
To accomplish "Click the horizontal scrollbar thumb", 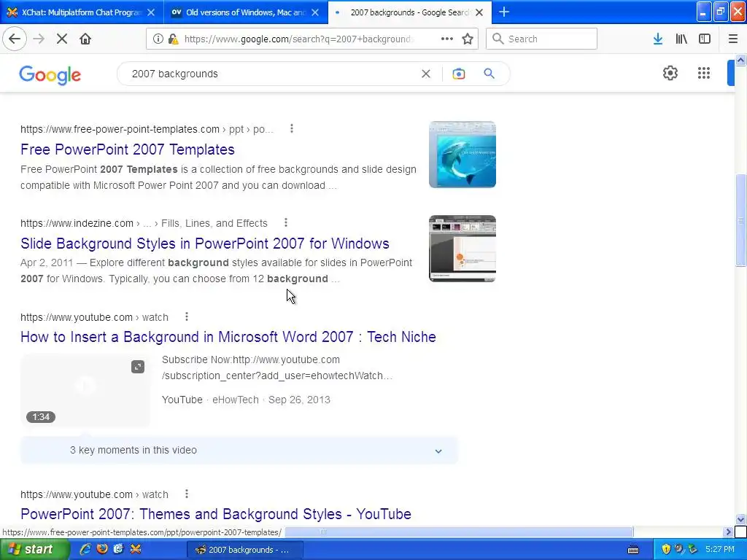I will (x=459, y=532).
